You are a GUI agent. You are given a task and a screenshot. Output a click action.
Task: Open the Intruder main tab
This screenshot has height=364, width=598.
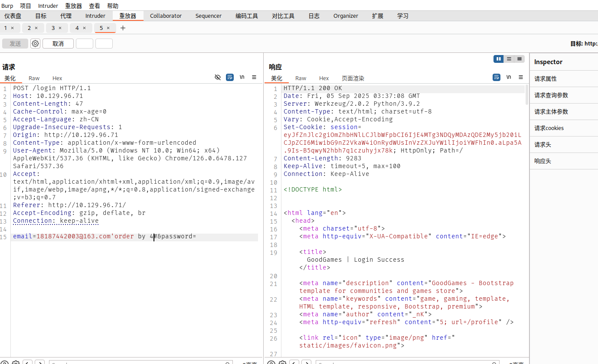[x=95, y=16]
